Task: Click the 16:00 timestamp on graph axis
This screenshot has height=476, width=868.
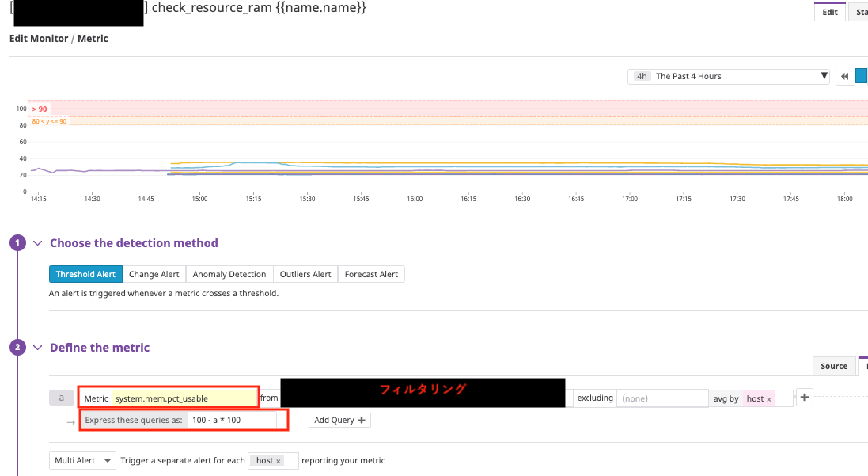Action: pyautogui.click(x=415, y=199)
